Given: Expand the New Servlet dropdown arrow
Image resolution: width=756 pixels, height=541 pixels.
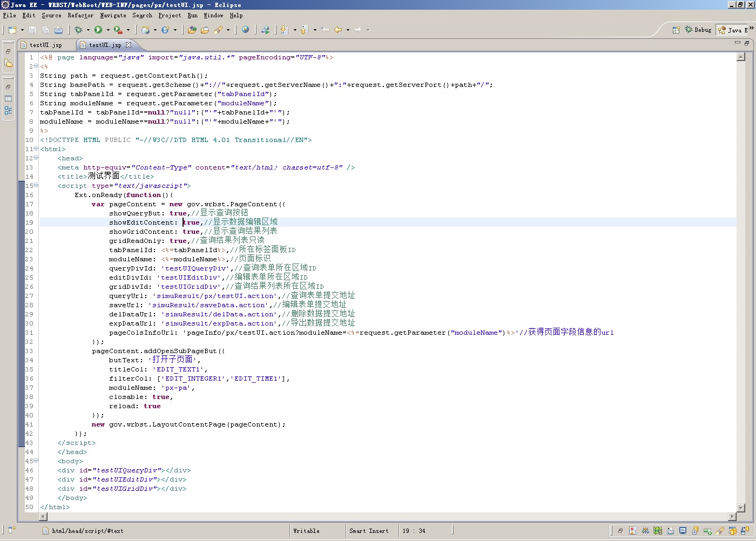Looking at the screenshot, I should pos(175,30).
